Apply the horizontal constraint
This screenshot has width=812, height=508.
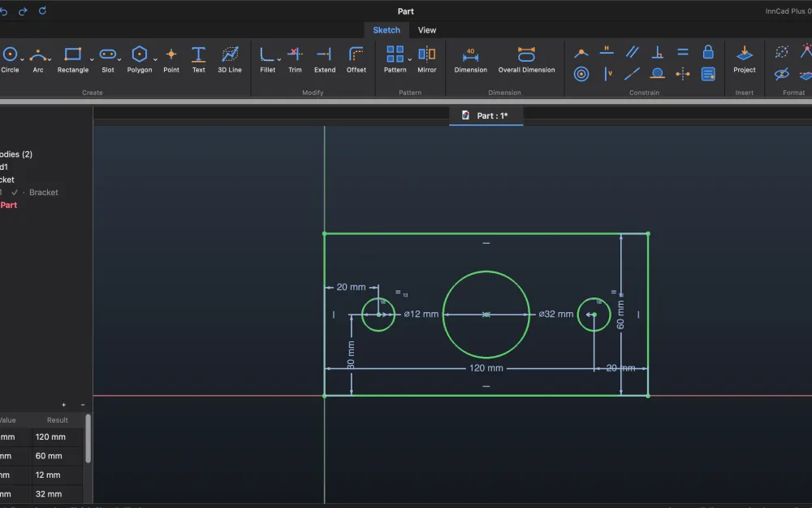tap(607, 52)
